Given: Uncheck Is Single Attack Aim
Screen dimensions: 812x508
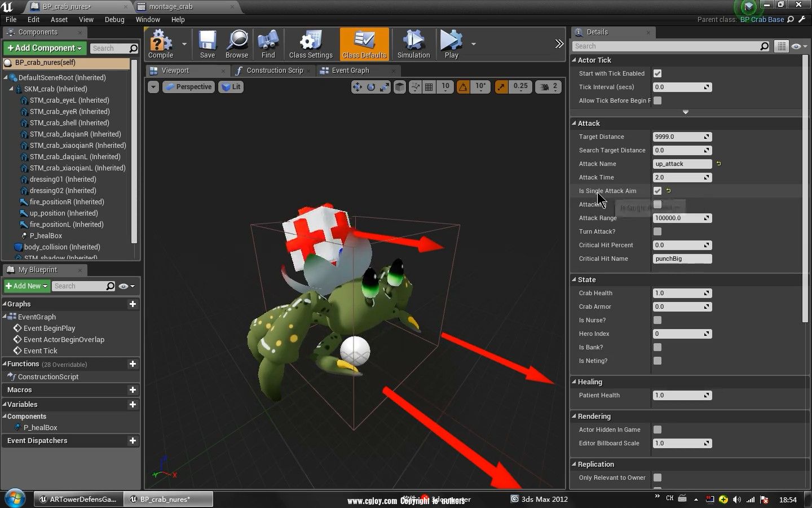Looking at the screenshot, I should [x=657, y=191].
